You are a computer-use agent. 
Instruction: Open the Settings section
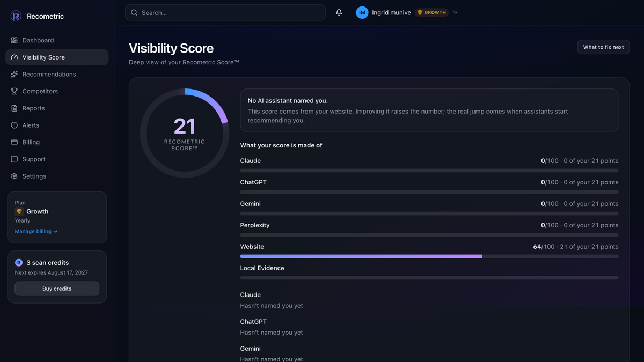pyautogui.click(x=57, y=176)
